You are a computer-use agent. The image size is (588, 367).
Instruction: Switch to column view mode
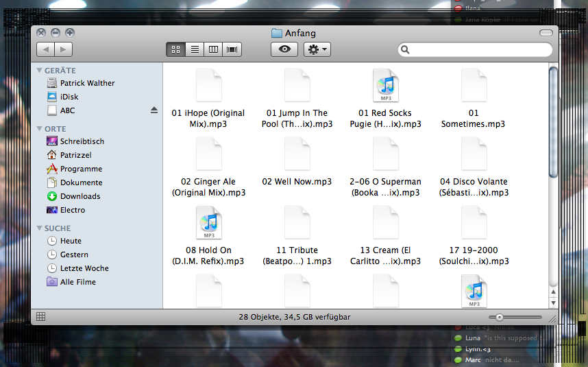[214, 49]
